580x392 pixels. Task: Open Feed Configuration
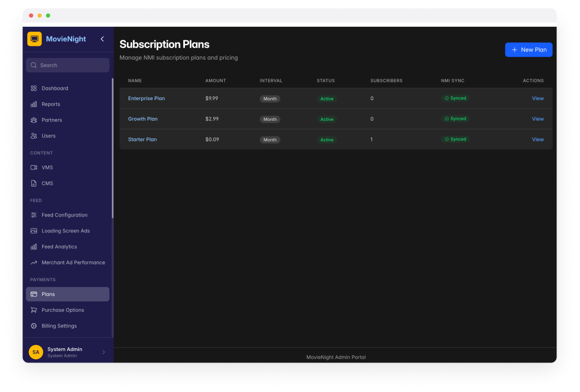(x=68, y=215)
